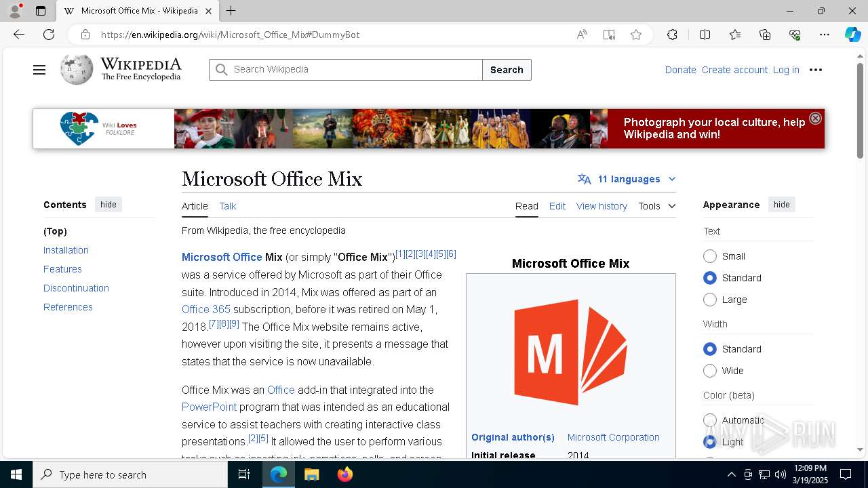Expand the Tools dropdown
Screen dimensions: 868x488
point(656,206)
